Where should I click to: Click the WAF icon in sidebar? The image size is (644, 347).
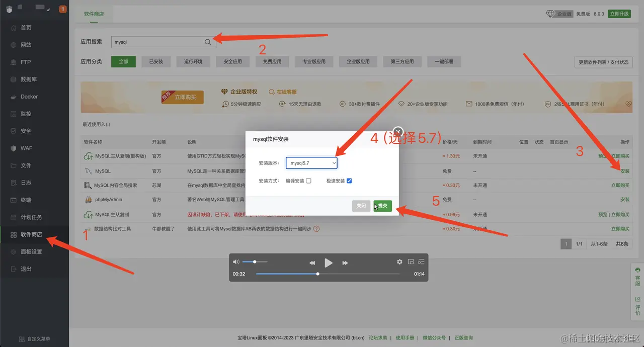click(x=14, y=148)
